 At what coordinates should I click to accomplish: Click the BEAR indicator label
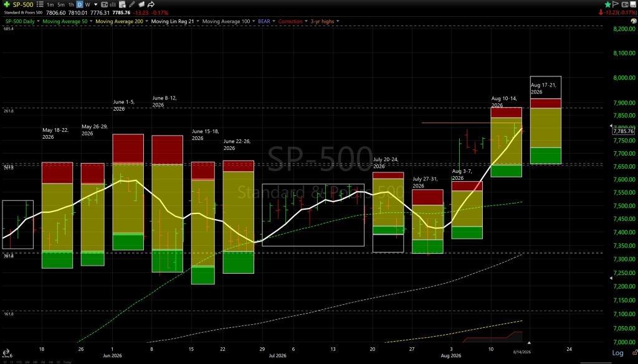point(264,21)
